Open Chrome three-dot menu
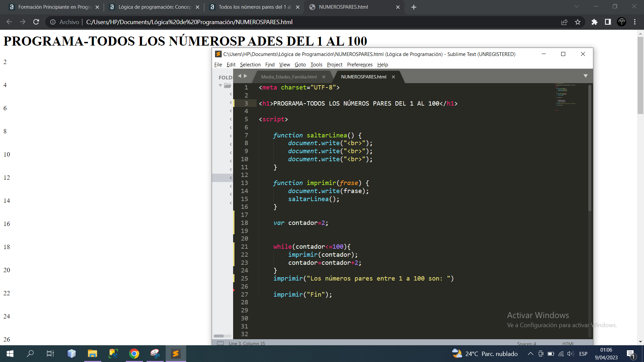The image size is (644, 362). (x=635, y=22)
